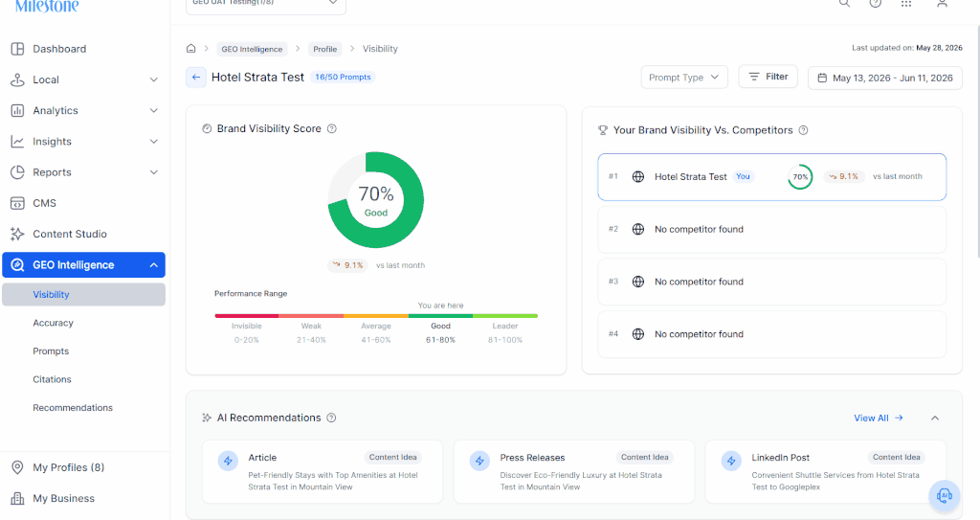This screenshot has height=520, width=980.
Task: Open the user profile icon
Action: pyautogui.click(x=942, y=3)
